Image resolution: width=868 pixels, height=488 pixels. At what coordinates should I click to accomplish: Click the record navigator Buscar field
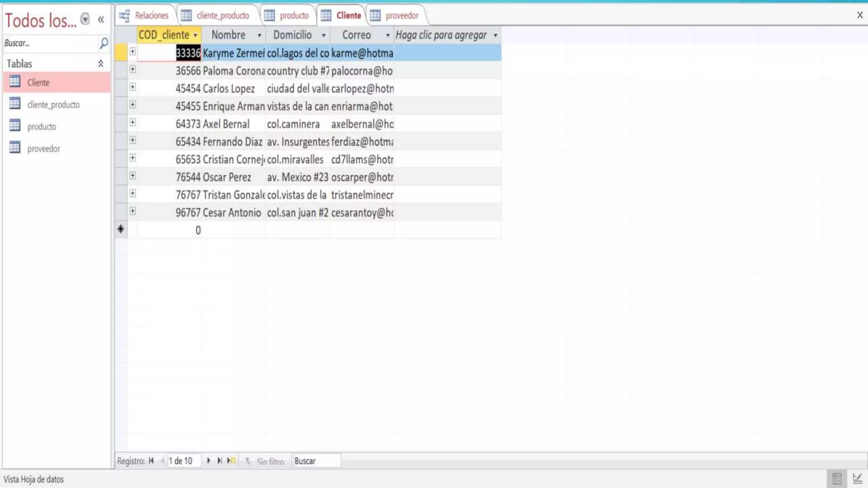click(x=317, y=461)
